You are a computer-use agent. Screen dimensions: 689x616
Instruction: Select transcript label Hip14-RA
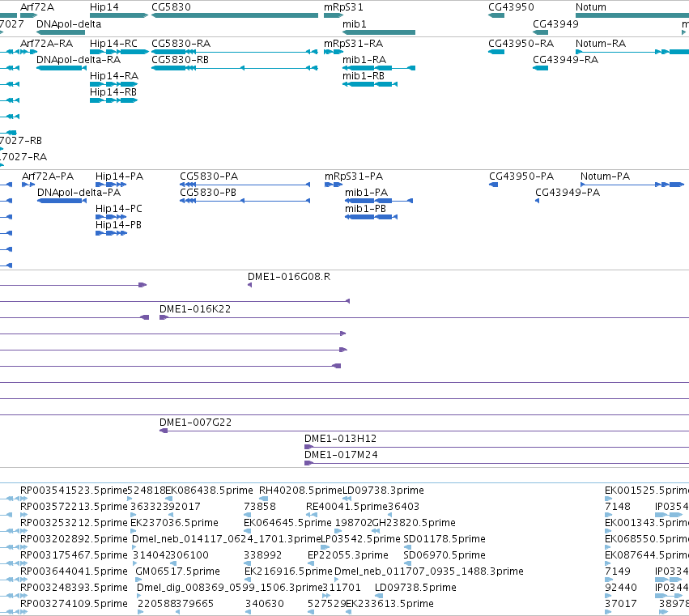coord(114,75)
